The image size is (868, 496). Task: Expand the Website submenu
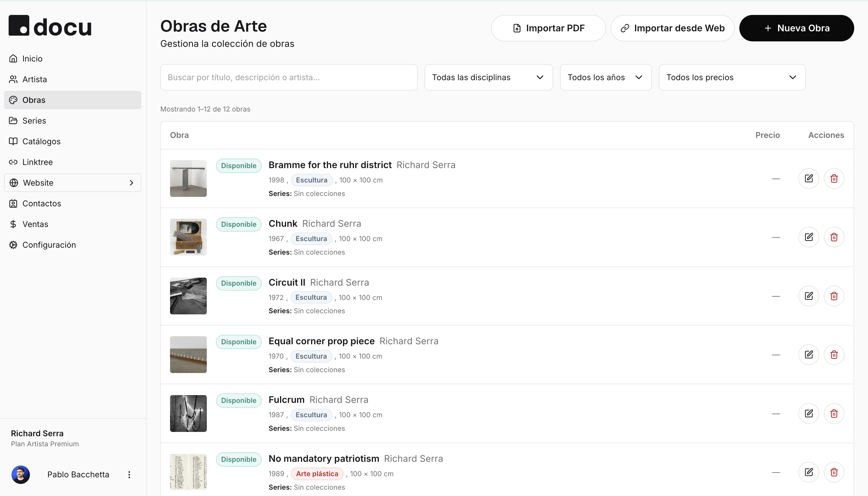[x=72, y=183]
